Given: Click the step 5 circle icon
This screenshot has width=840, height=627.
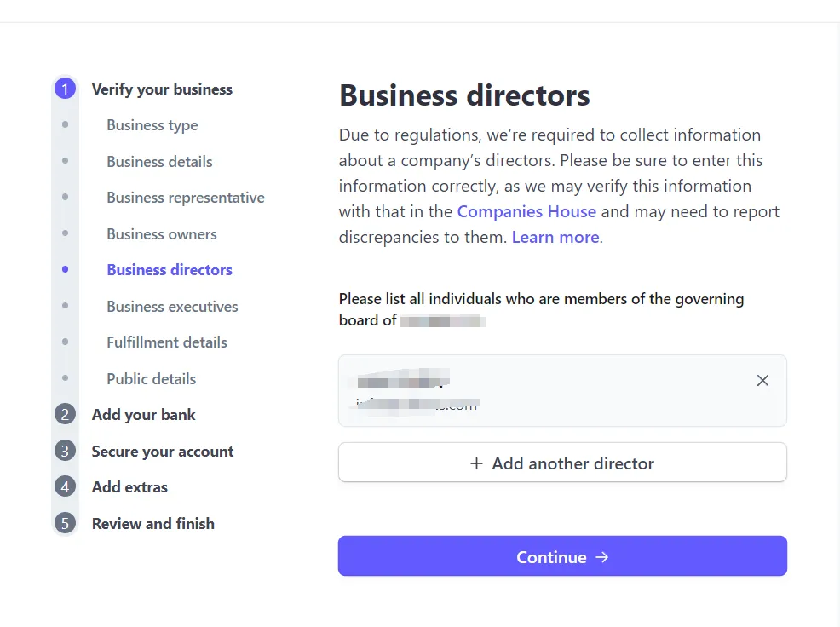Looking at the screenshot, I should 65,523.
